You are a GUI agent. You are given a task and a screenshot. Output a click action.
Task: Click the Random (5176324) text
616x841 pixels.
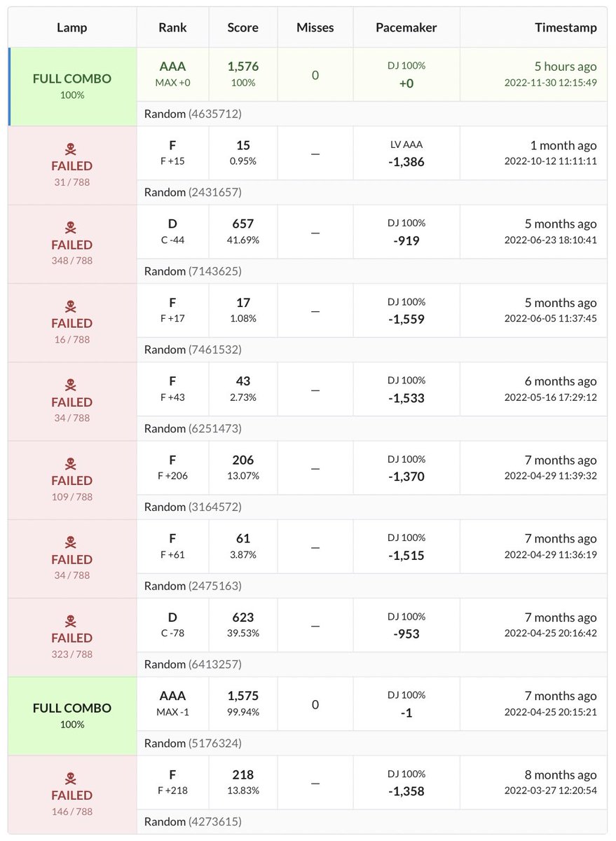tap(193, 743)
